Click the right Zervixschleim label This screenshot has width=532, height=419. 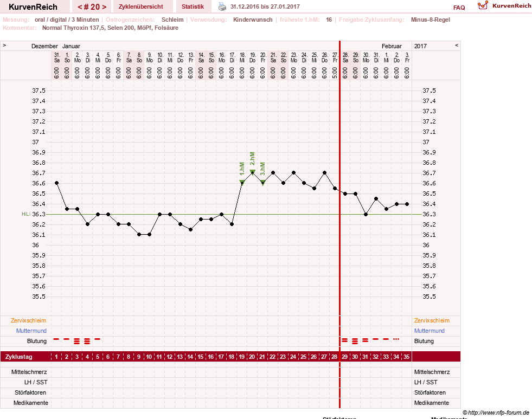[432, 320]
